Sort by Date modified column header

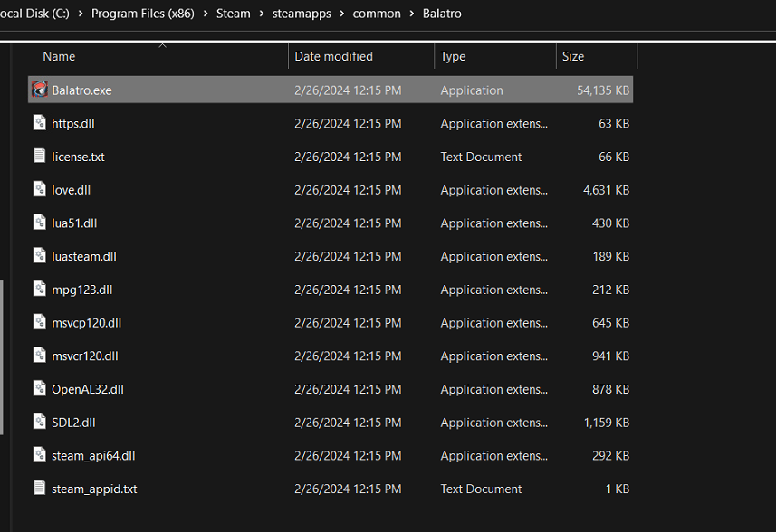point(333,56)
